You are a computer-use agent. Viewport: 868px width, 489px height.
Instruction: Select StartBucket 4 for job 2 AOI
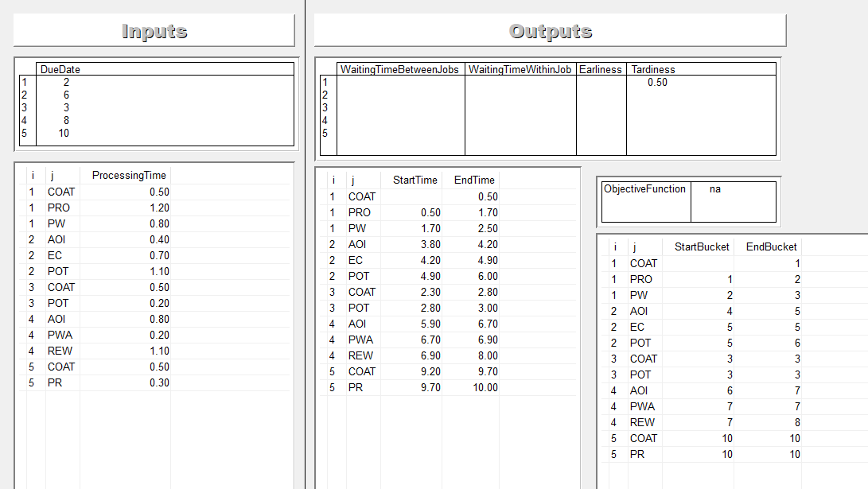click(730, 312)
